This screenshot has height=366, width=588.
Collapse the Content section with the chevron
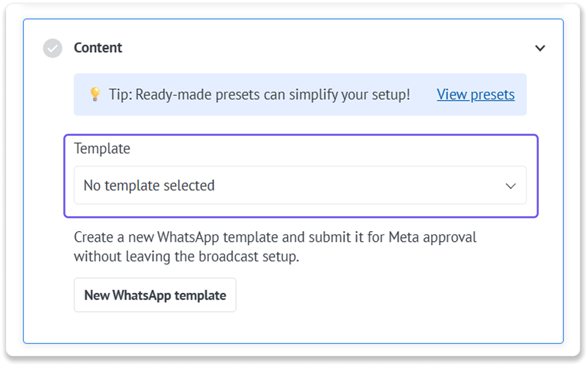tap(540, 48)
